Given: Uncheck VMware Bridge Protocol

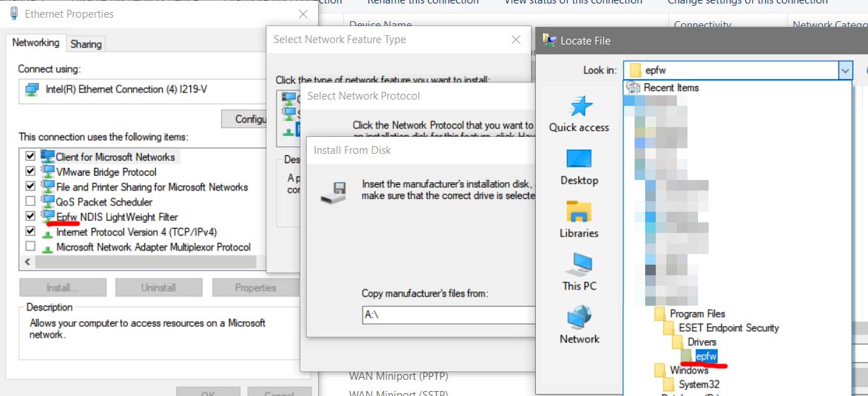Looking at the screenshot, I should click(30, 172).
